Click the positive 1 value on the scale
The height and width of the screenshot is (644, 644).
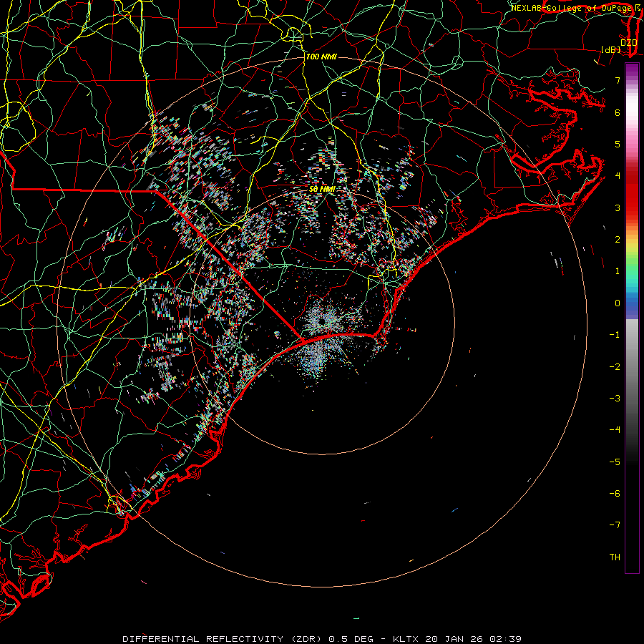(618, 271)
